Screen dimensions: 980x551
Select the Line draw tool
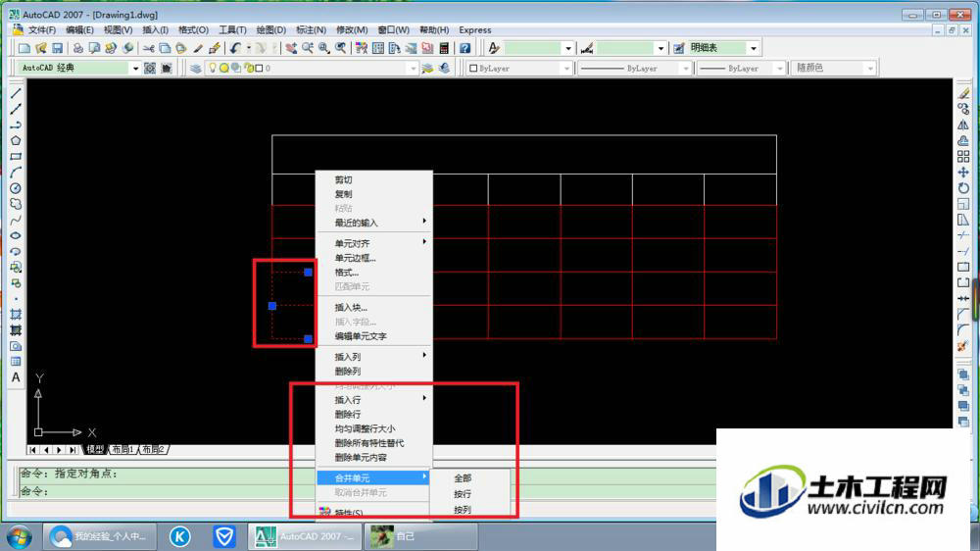point(16,93)
